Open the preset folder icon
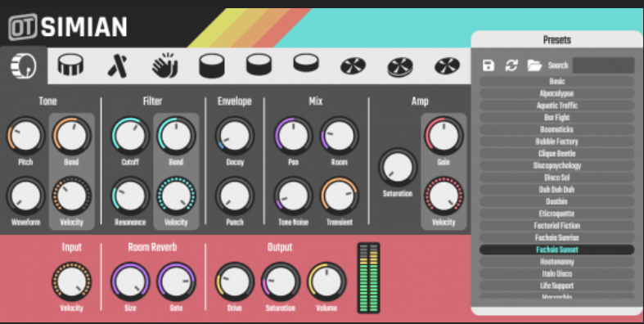Viewport: 644px width, 324px height. 534,65
